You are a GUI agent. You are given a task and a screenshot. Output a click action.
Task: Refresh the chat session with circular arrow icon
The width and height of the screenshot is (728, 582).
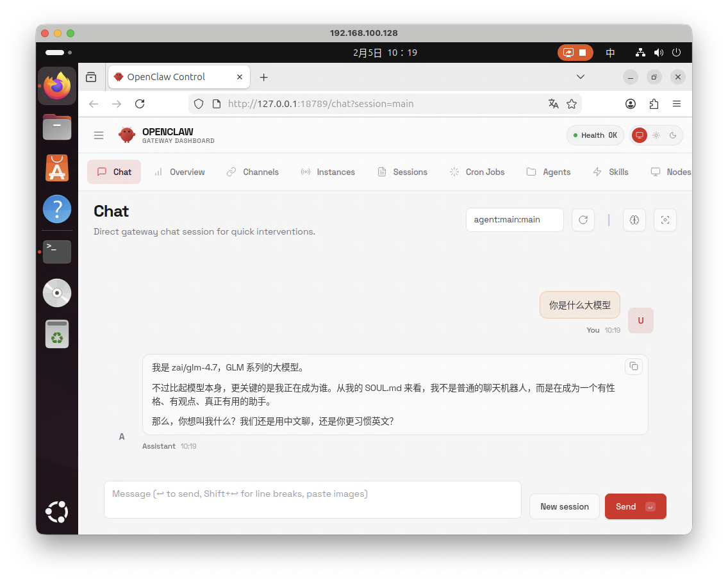point(583,220)
